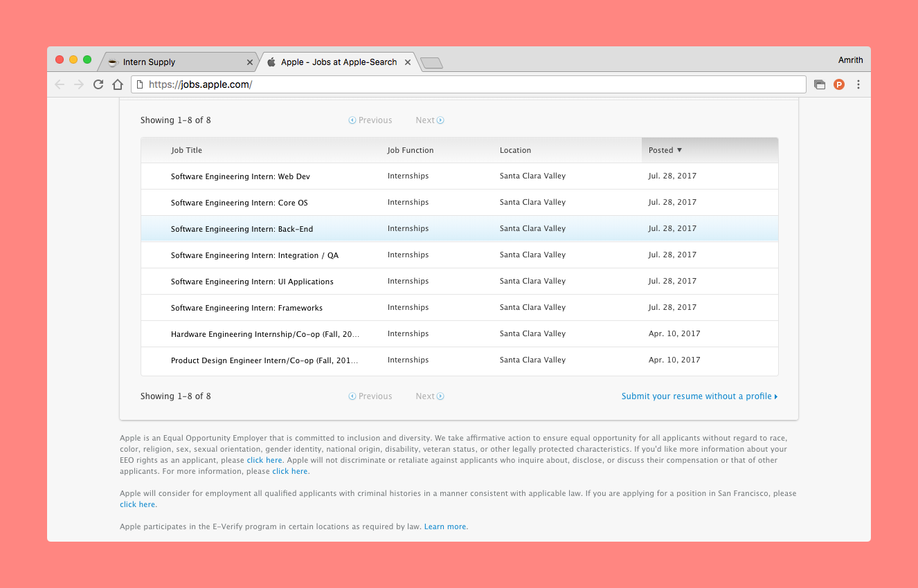Click Apr. 10, 2017 in Product Design row

674,360
